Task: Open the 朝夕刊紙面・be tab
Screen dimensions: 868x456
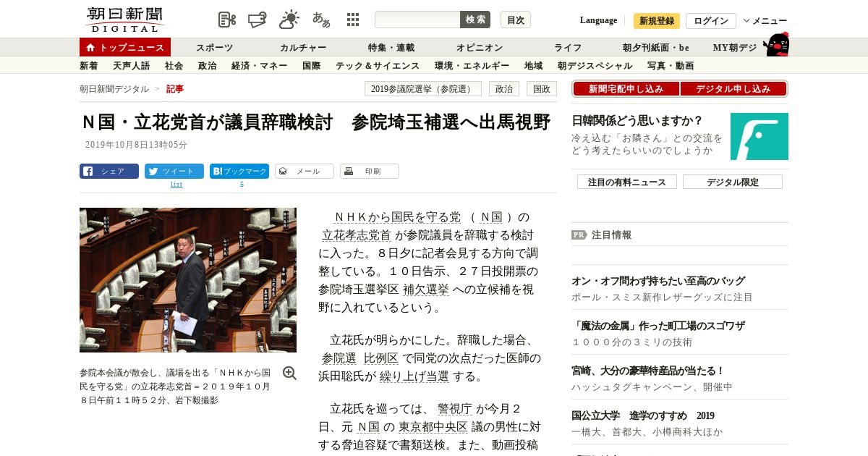Action: 656,48
